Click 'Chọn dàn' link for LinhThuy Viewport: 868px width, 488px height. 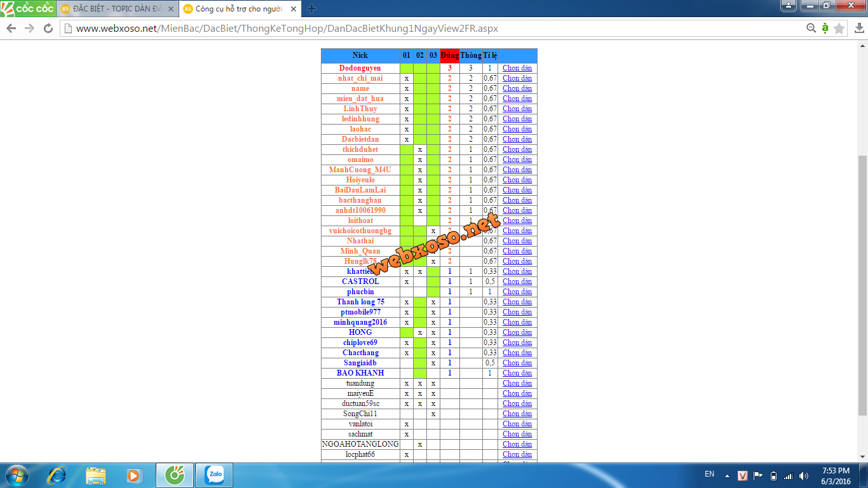click(517, 109)
